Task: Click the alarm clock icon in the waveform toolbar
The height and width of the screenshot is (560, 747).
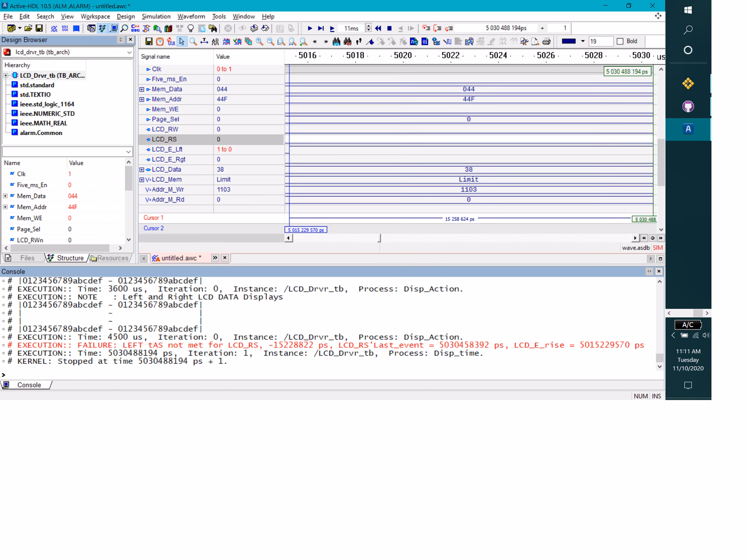Action: click(x=160, y=41)
